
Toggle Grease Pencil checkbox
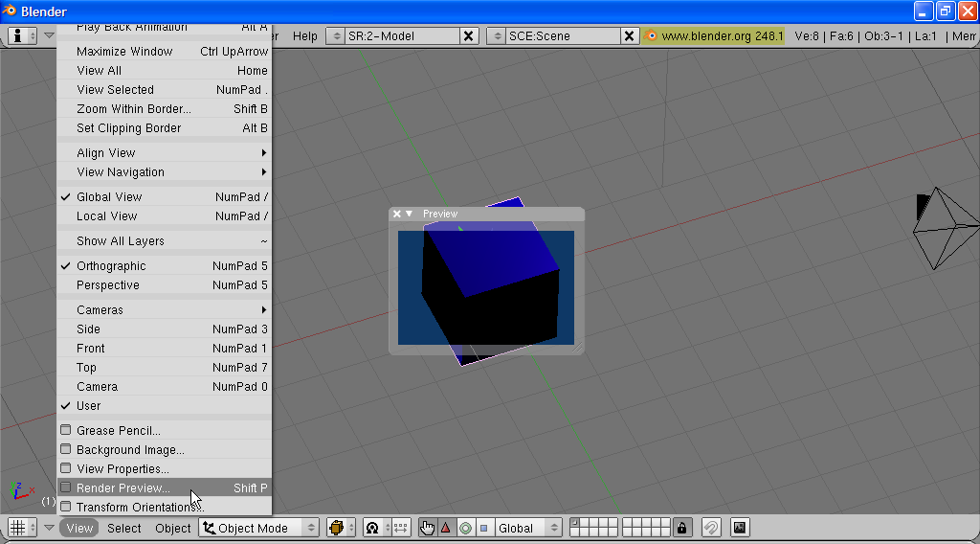[66, 430]
